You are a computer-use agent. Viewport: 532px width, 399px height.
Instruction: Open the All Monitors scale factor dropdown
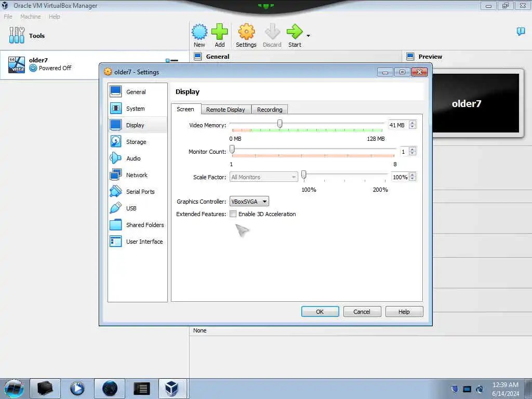click(x=263, y=177)
